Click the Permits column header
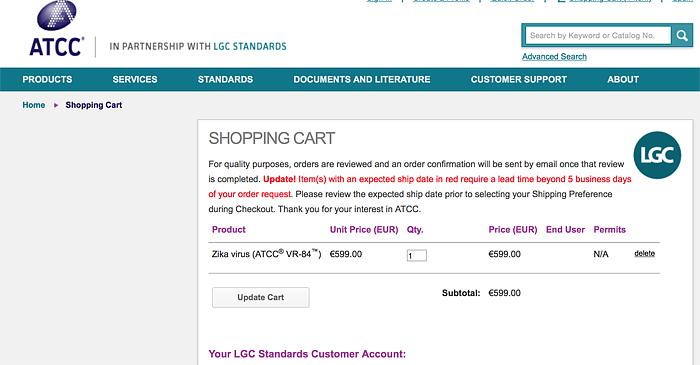This screenshot has height=365, width=700. pyautogui.click(x=609, y=229)
